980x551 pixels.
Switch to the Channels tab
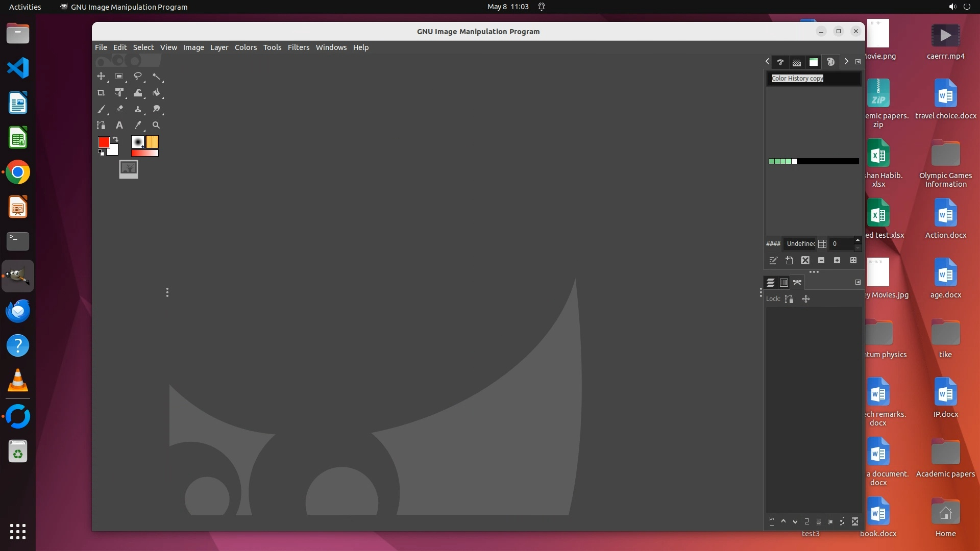784,283
